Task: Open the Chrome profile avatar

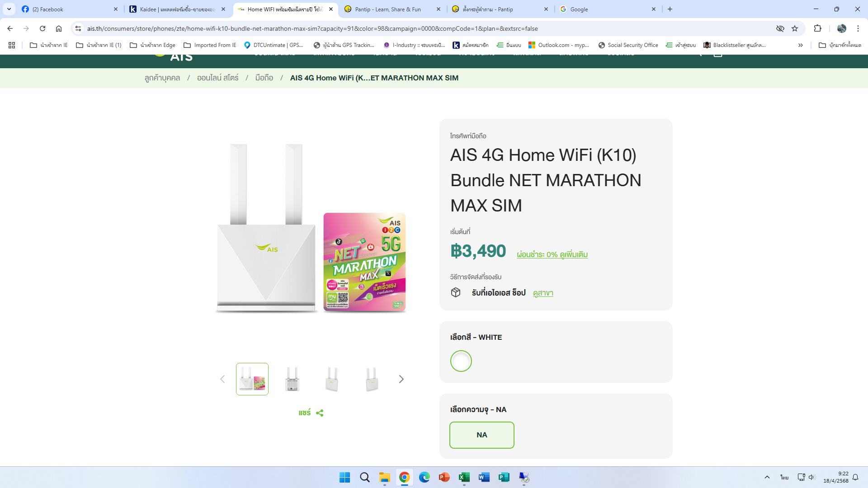Action: coord(842,28)
